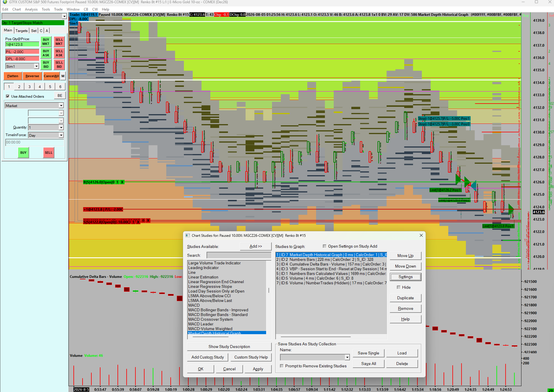Screen dimensions: 554x392
Task: Click the BUY MKT button
Action: [46, 42]
